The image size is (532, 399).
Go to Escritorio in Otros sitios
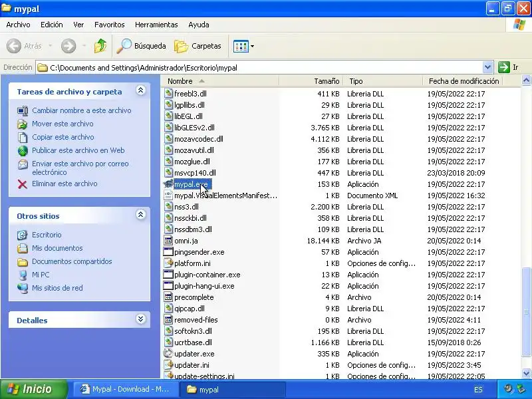pyautogui.click(x=47, y=235)
